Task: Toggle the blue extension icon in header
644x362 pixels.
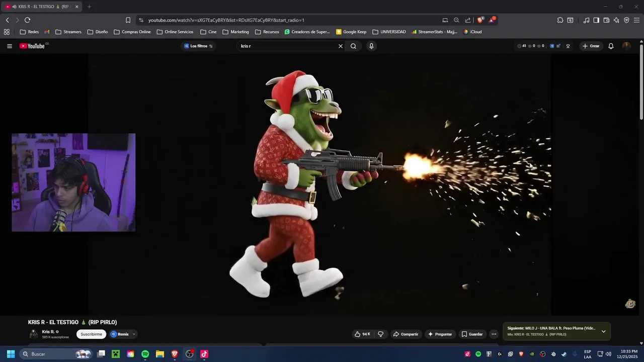Action: coord(552,46)
